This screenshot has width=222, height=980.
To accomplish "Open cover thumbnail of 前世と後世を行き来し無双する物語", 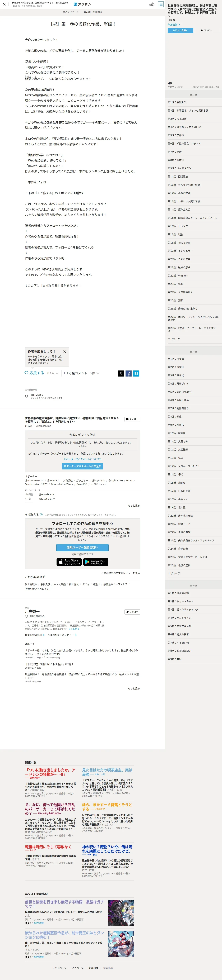I will tap(121, 913).
